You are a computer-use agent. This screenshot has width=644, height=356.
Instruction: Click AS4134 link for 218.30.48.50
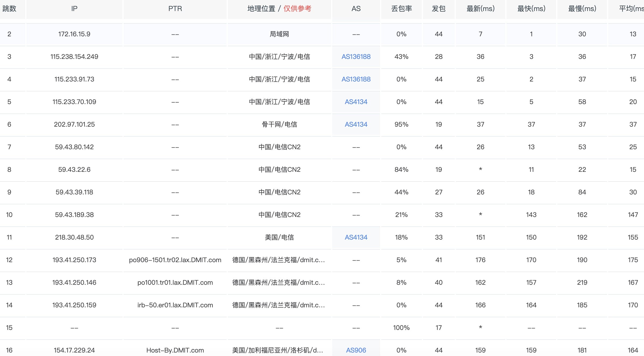(356, 237)
